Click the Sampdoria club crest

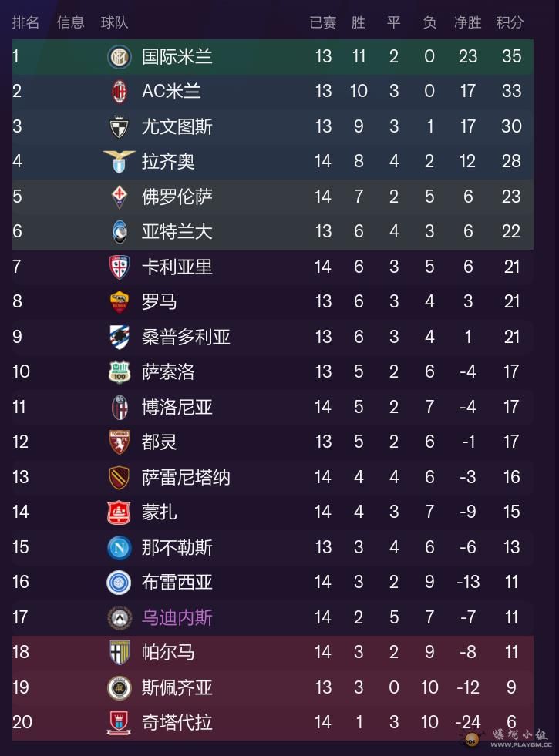(119, 337)
